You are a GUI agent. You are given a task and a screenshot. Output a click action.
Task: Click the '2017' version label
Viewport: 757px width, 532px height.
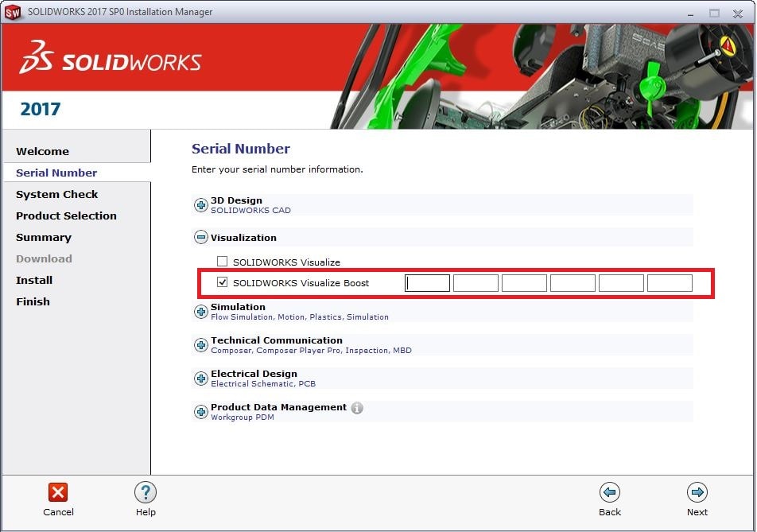coord(41,109)
